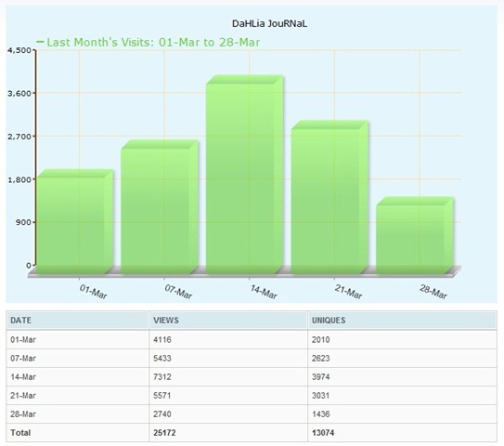This screenshot has width=504, height=446.
Task: Click the green legend marker for Last Month's Visits
Action: click(40, 42)
